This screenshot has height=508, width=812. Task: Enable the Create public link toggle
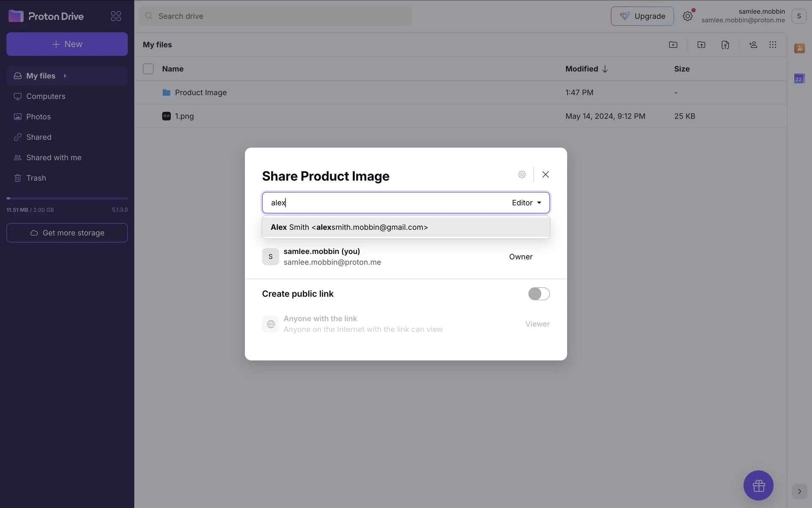[538, 294]
